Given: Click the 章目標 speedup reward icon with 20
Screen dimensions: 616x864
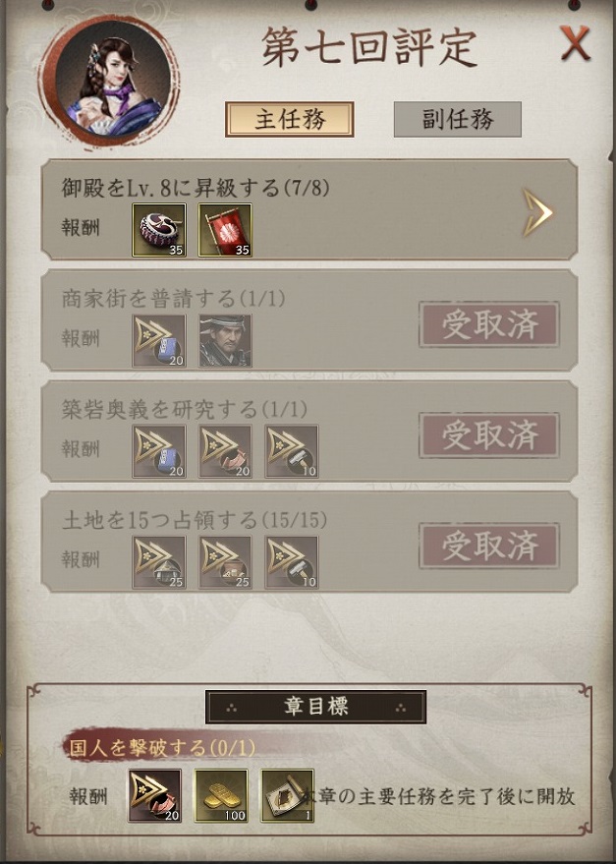Looking at the screenshot, I should 155,795.
